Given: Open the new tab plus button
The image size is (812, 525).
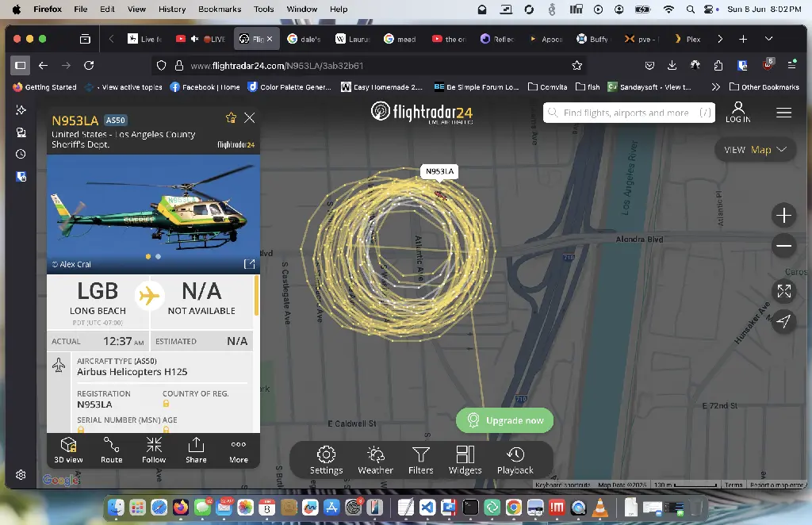Looking at the screenshot, I should [742, 39].
